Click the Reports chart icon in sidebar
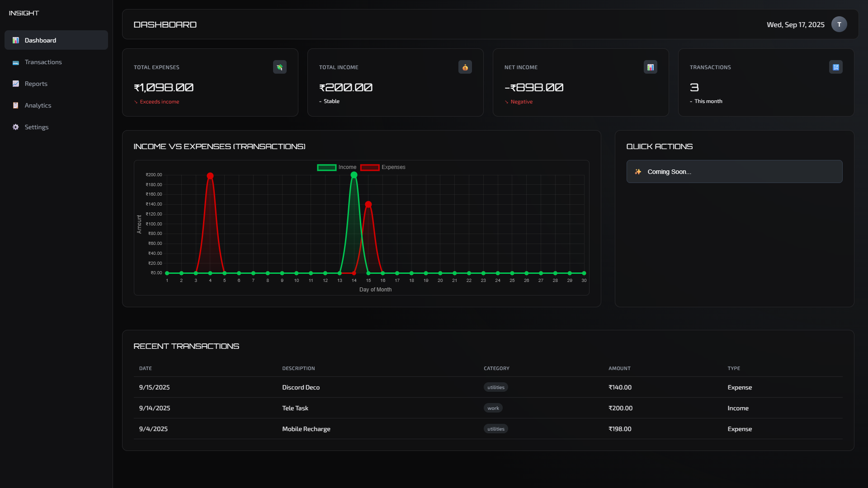Screen dimensions: 868x488 pos(16,84)
